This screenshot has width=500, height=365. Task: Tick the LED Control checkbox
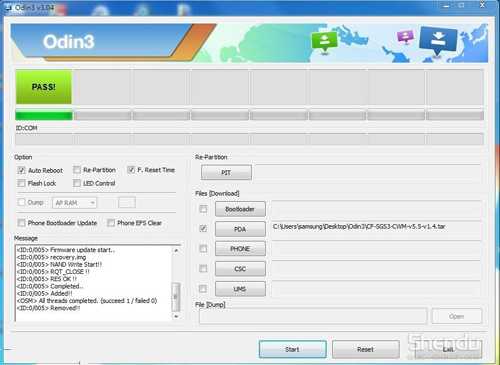77,183
